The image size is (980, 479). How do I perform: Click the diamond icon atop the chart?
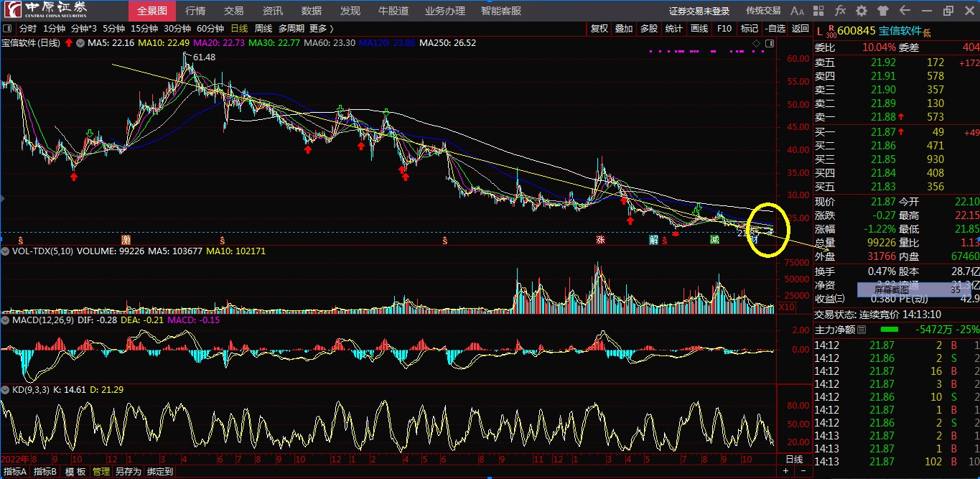756,44
